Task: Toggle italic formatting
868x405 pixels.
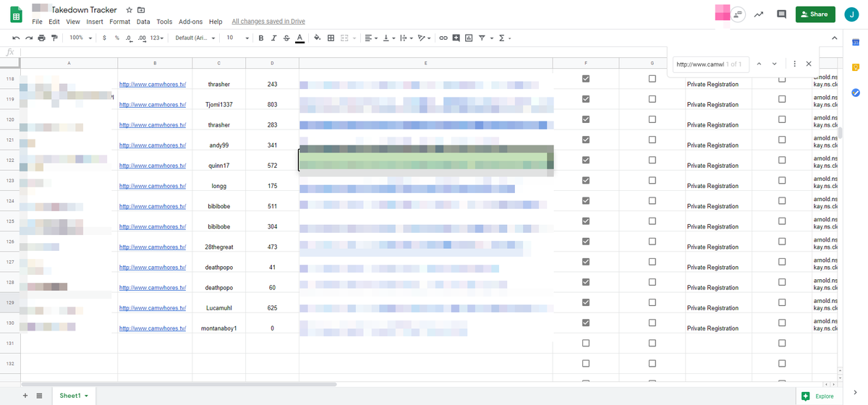Action: pos(274,38)
